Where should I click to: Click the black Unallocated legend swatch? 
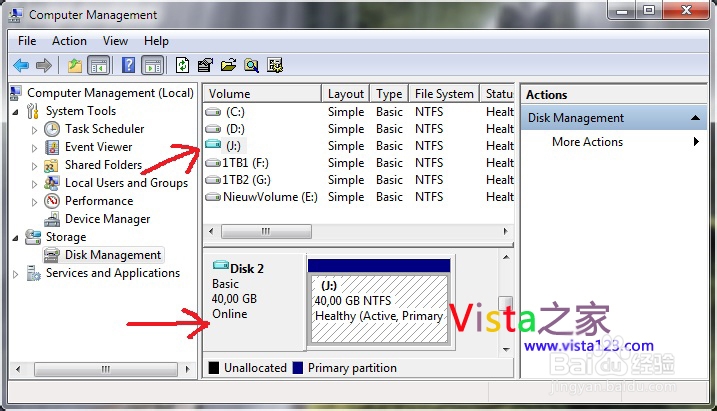click(x=214, y=368)
